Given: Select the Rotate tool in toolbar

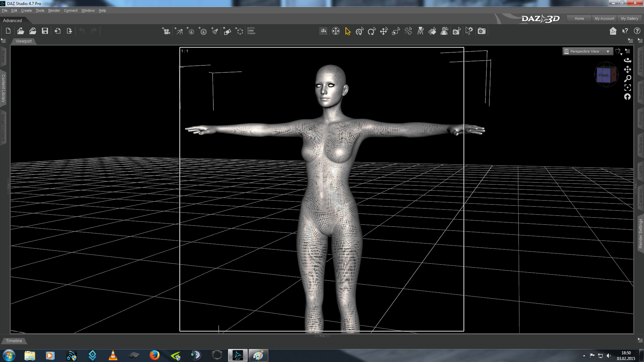Looking at the screenshot, I should point(372,31).
